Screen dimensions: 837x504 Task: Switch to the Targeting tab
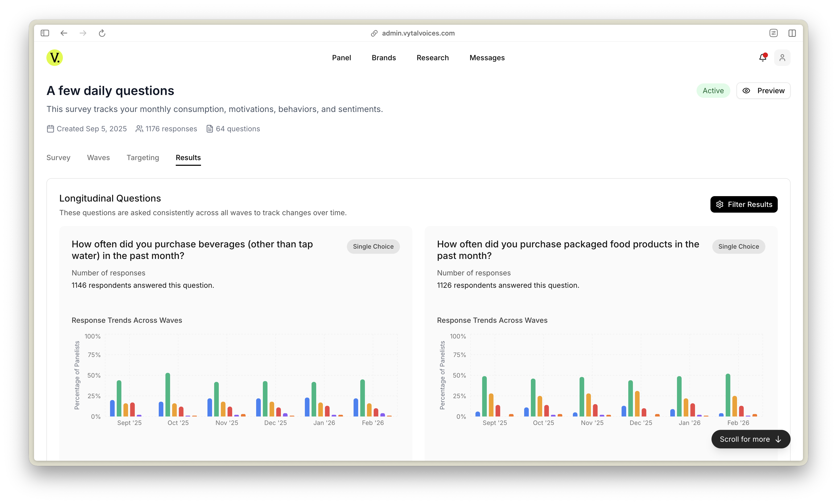[x=143, y=158]
